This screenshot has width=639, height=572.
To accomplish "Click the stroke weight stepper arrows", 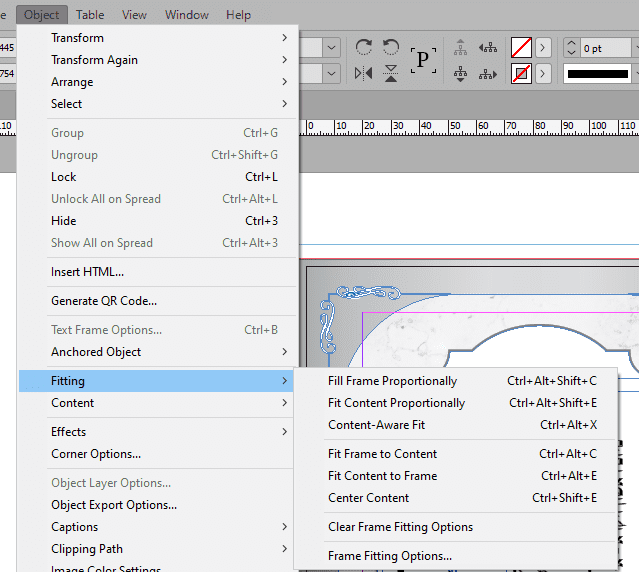I will [x=571, y=48].
